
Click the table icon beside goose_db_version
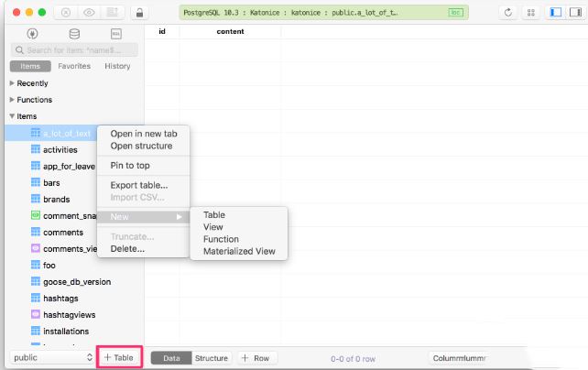click(x=35, y=281)
